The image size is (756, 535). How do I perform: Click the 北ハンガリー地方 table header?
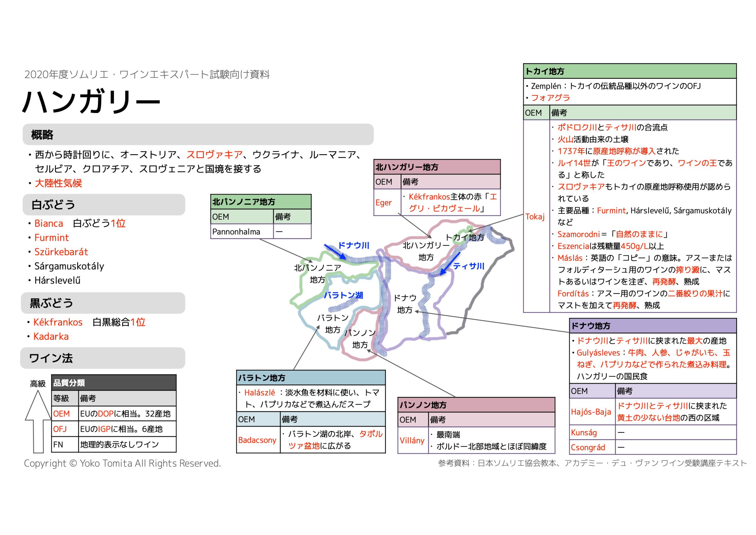pyautogui.click(x=437, y=167)
